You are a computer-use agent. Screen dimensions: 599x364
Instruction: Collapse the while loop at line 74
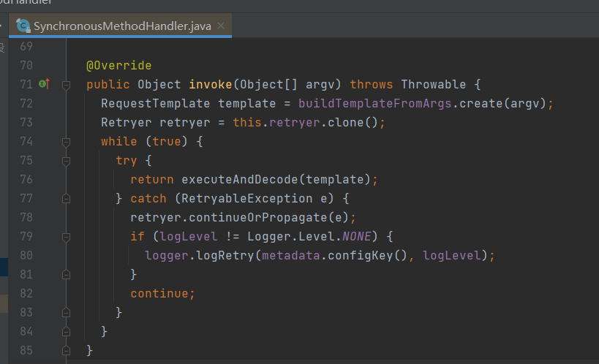point(66,142)
